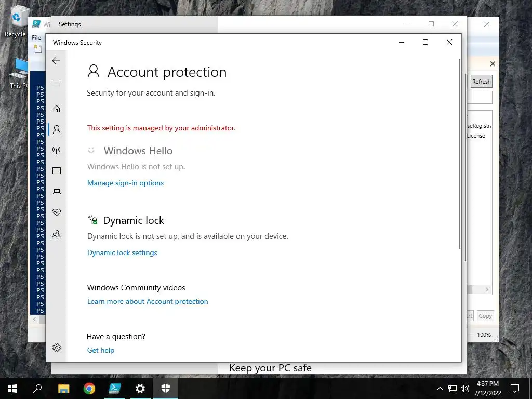This screenshot has height=399, width=532.
Task: Select This PC desktop icon
Action: [19, 74]
